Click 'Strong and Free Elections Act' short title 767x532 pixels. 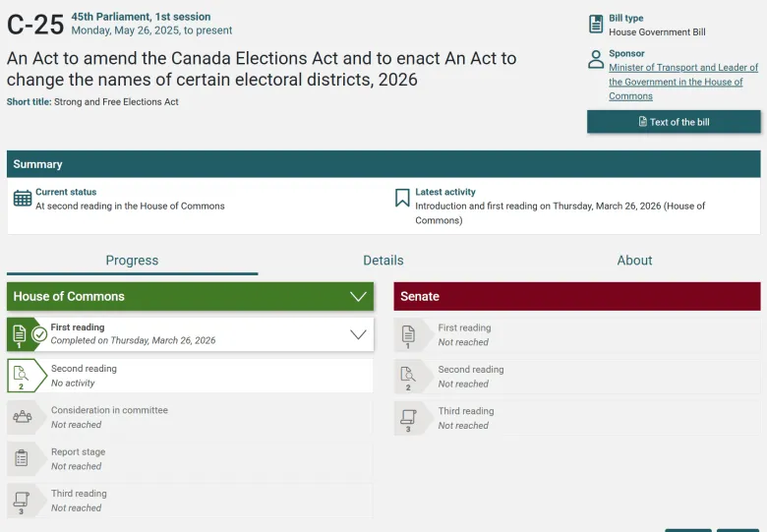click(116, 101)
